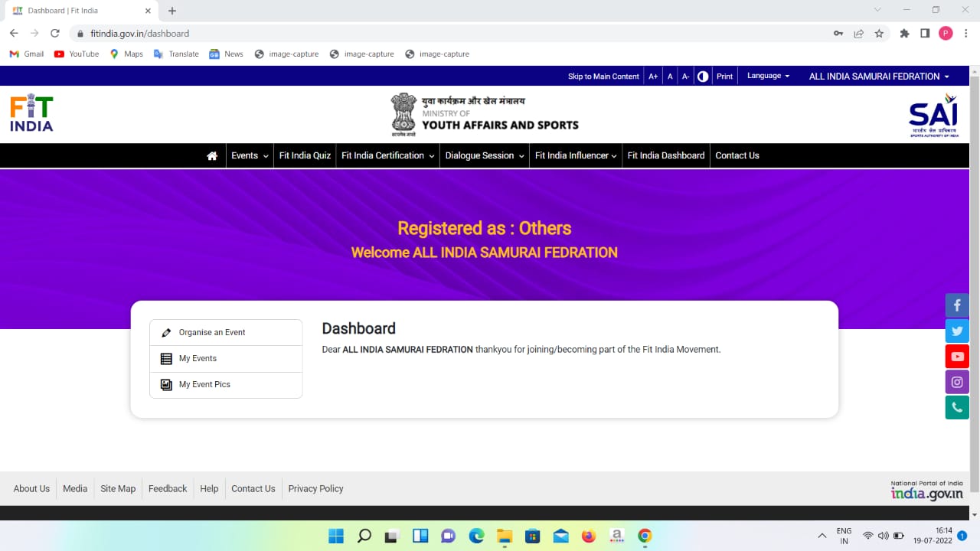The height and width of the screenshot is (551, 980).
Task: Open Feedback footer link
Action: tap(168, 488)
